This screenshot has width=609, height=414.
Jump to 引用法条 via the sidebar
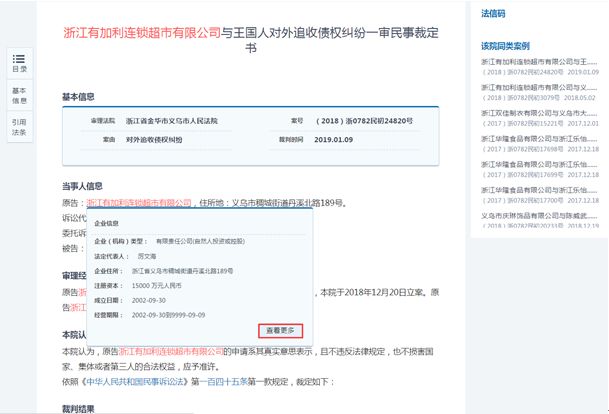pyautogui.click(x=19, y=127)
